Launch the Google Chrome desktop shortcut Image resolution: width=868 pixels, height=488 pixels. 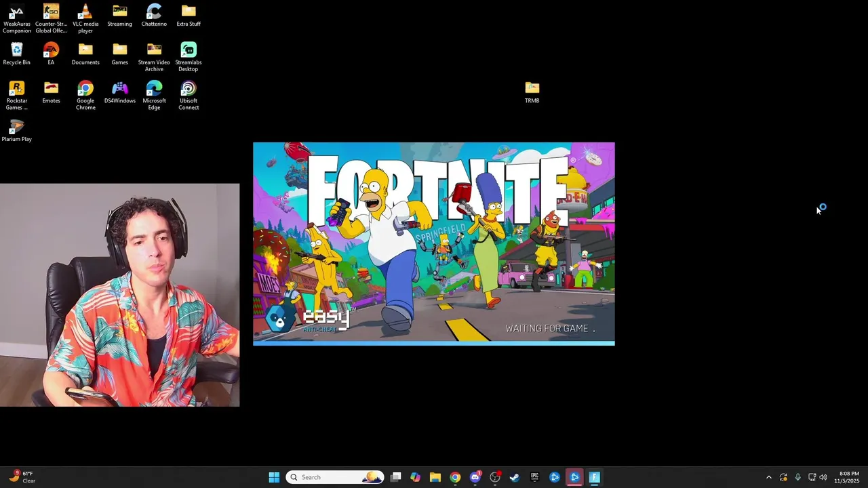pyautogui.click(x=85, y=96)
